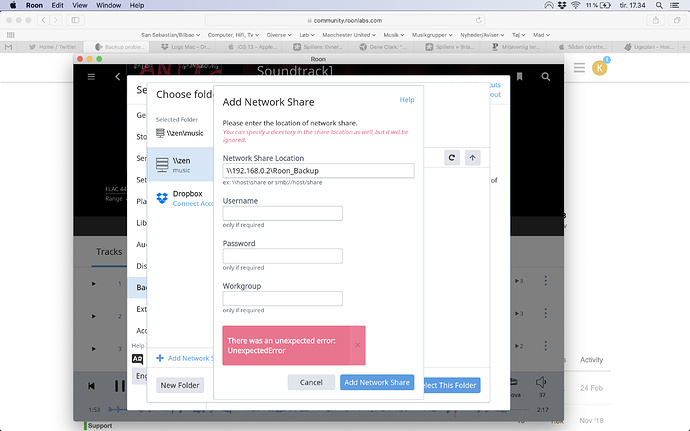Select the Tracks tab in Roon

pos(109,251)
